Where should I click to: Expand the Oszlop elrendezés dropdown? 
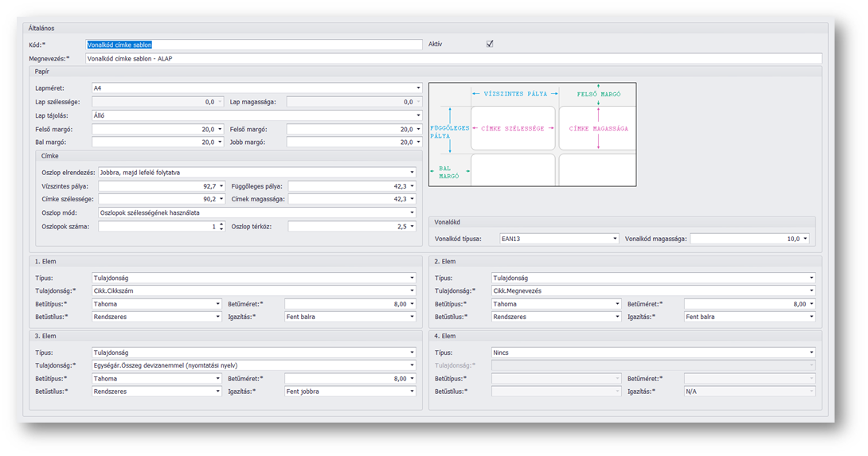click(x=412, y=173)
